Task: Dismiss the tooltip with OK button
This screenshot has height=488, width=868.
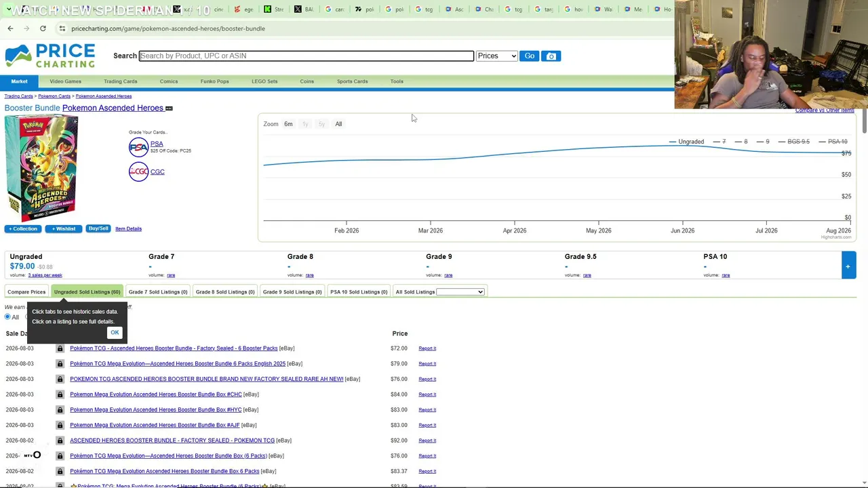Action: [x=115, y=333]
